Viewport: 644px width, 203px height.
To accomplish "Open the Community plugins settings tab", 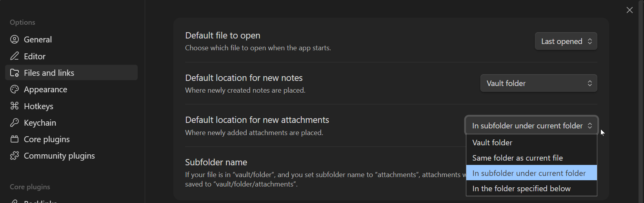I will [71, 155].
